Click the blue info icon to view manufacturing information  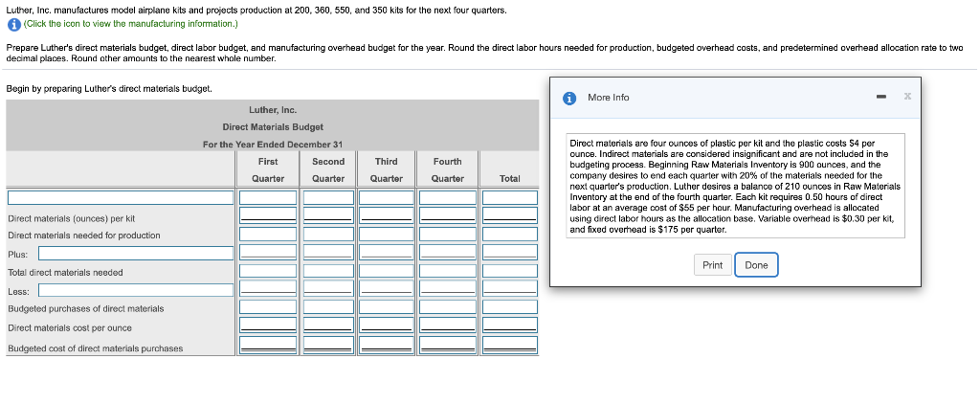(13, 25)
